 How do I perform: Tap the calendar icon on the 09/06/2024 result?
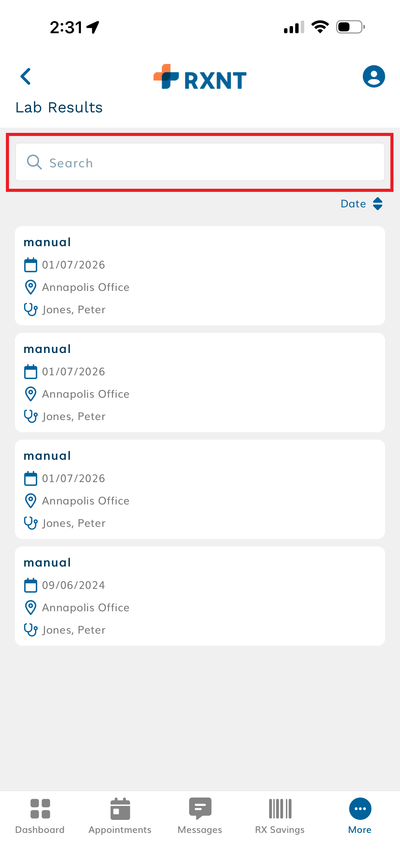pyautogui.click(x=31, y=585)
